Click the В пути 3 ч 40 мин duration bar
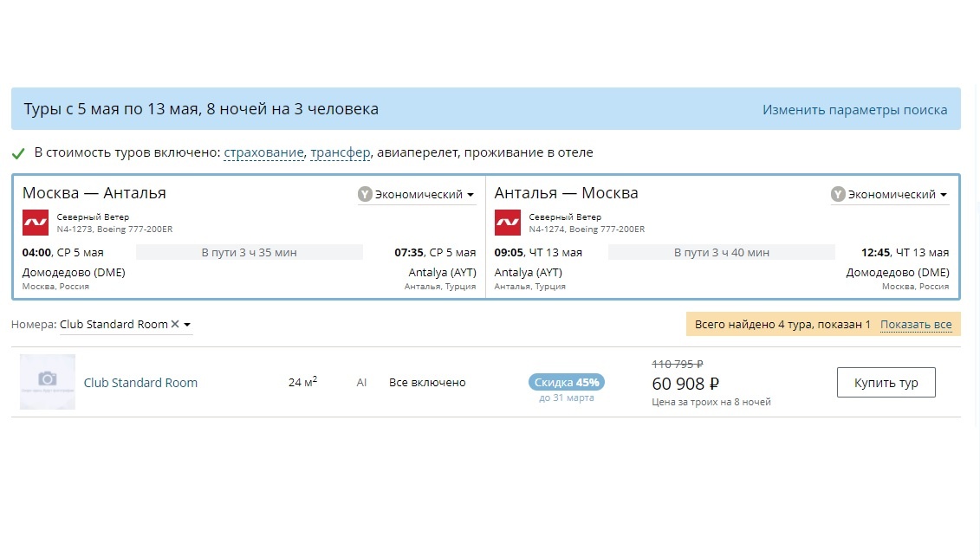Image resolution: width=980 pixels, height=556 pixels. [721, 252]
